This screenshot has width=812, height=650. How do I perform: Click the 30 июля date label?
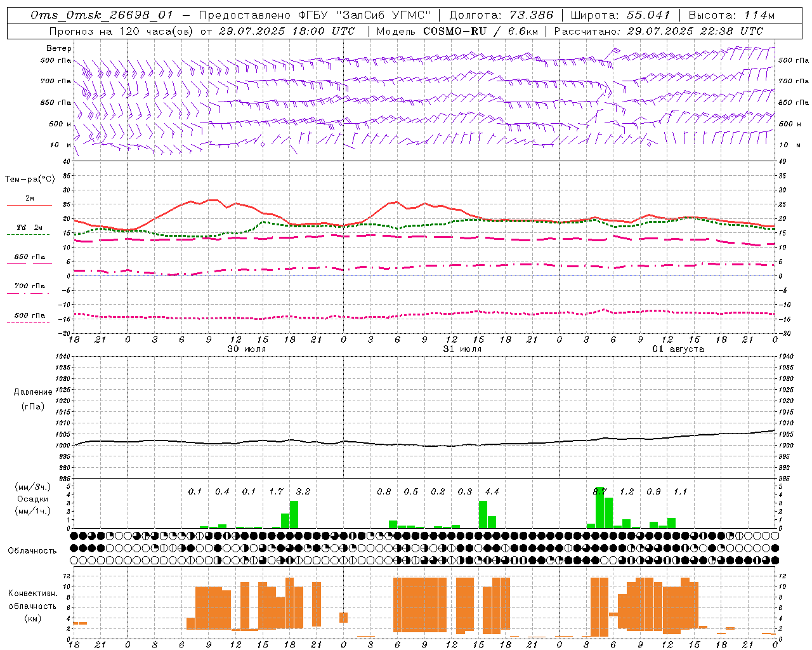[247, 349]
